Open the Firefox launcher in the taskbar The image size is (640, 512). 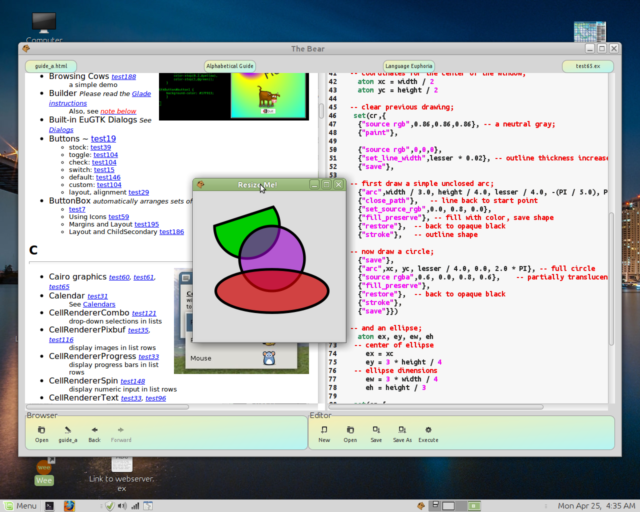pos(71,505)
